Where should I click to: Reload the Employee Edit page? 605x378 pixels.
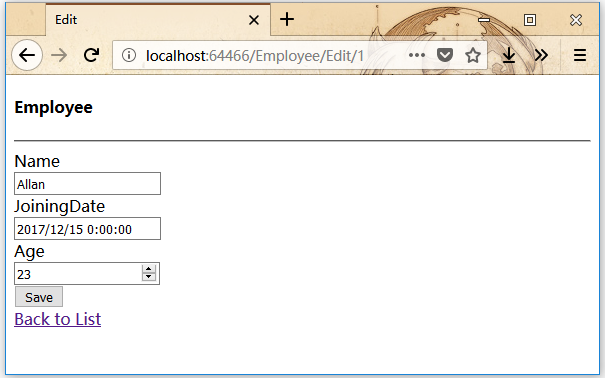point(91,55)
